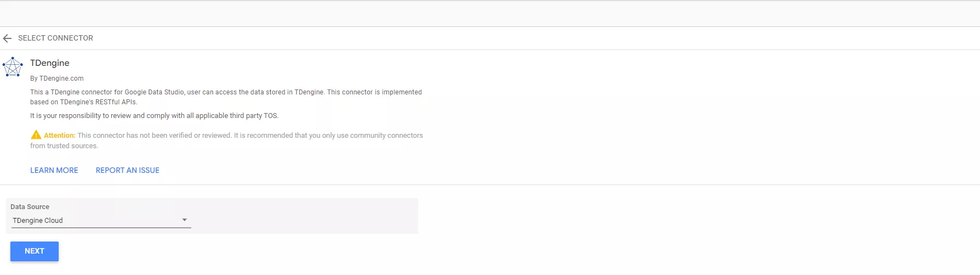
Task: Click the from trusted sources text
Action: [64, 146]
